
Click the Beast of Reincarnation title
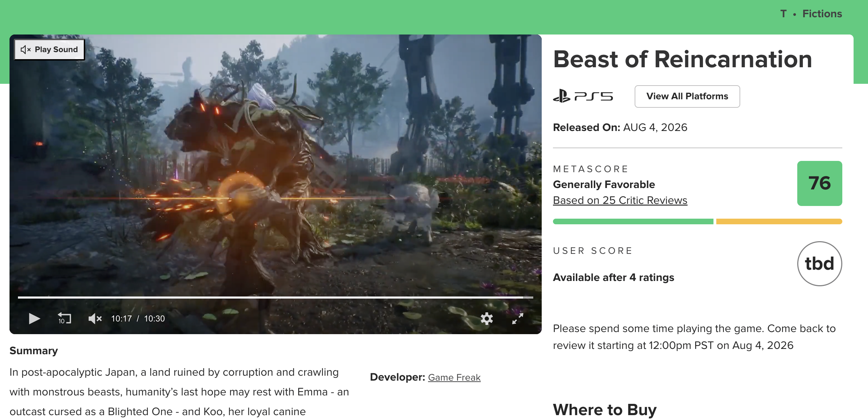click(x=683, y=59)
